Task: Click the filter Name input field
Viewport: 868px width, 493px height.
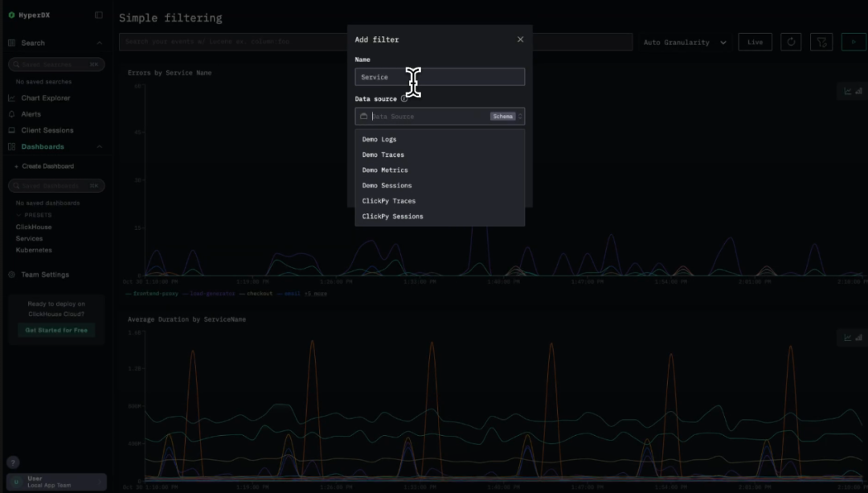Action: click(440, 77)
